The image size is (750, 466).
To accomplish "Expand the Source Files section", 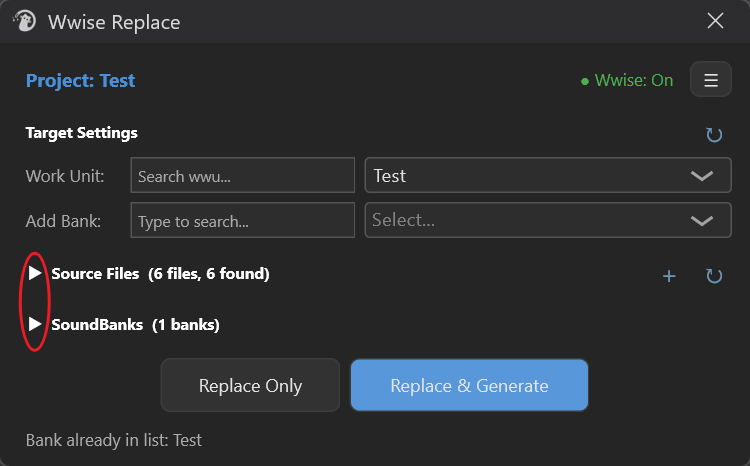I will 34,273.
